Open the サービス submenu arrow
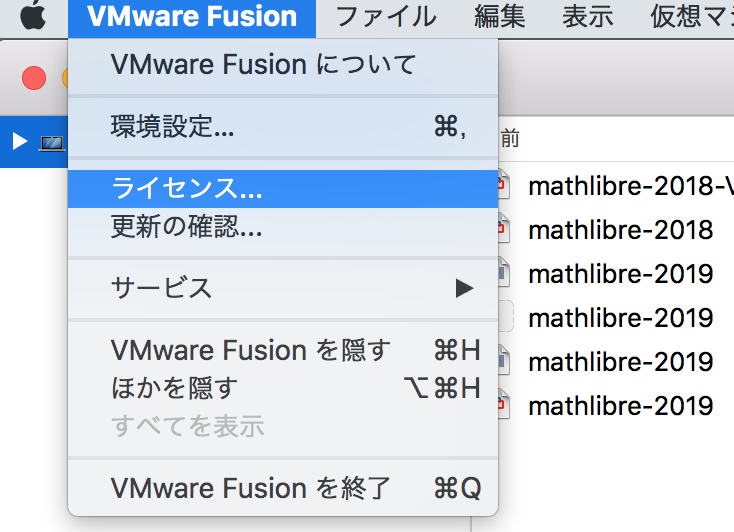Screen dimensions: 734x532 pos(463,288)
